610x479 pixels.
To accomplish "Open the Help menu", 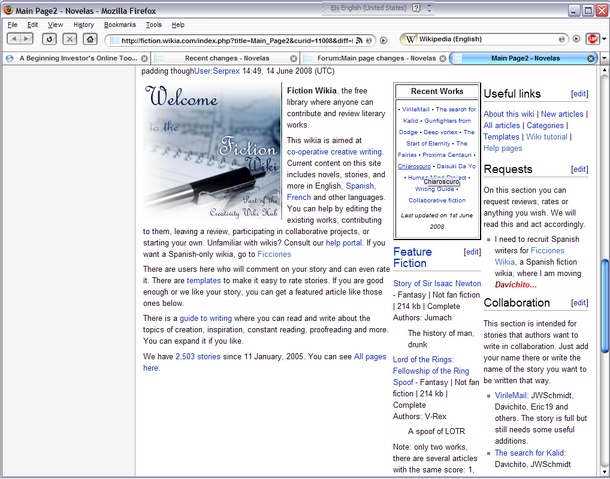I will [x=178, y=25].
